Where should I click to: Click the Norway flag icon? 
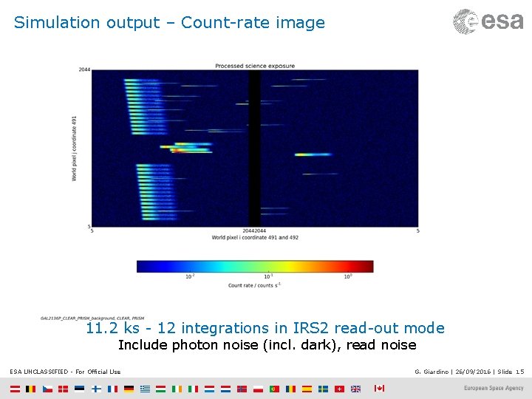242,389
